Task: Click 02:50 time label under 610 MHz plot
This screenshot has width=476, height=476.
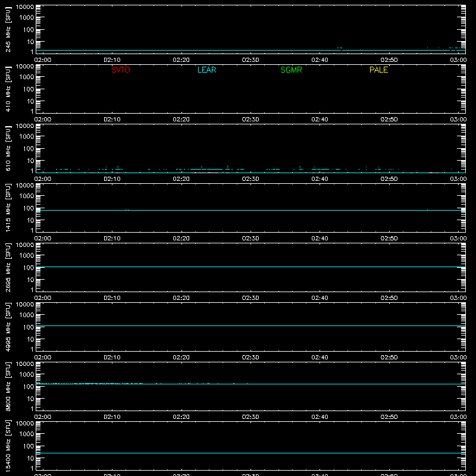Action: (389, 179)
